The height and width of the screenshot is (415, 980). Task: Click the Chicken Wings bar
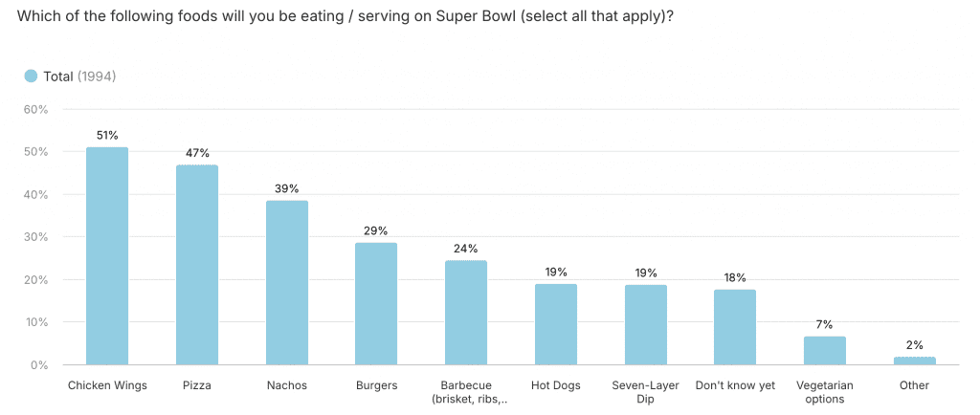107,256
